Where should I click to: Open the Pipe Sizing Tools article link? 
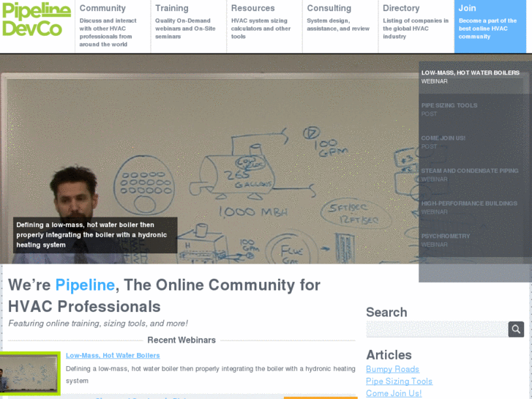coord(399,381)
